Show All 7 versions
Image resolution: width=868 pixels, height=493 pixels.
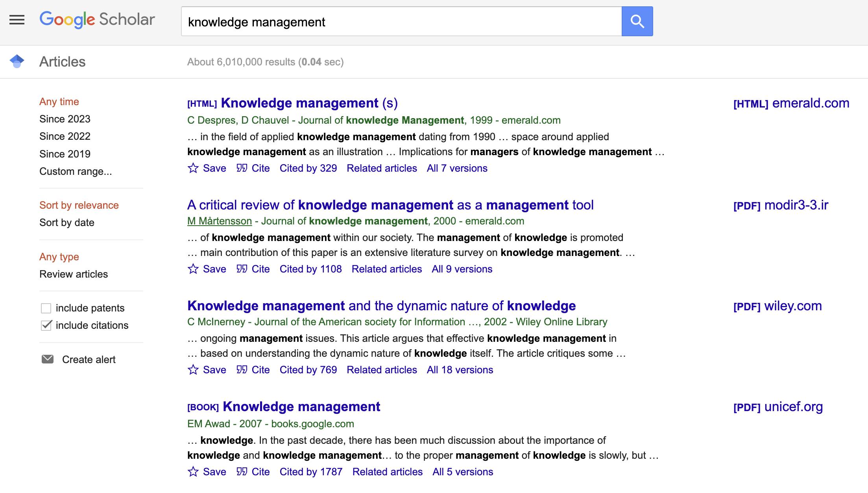457,168
